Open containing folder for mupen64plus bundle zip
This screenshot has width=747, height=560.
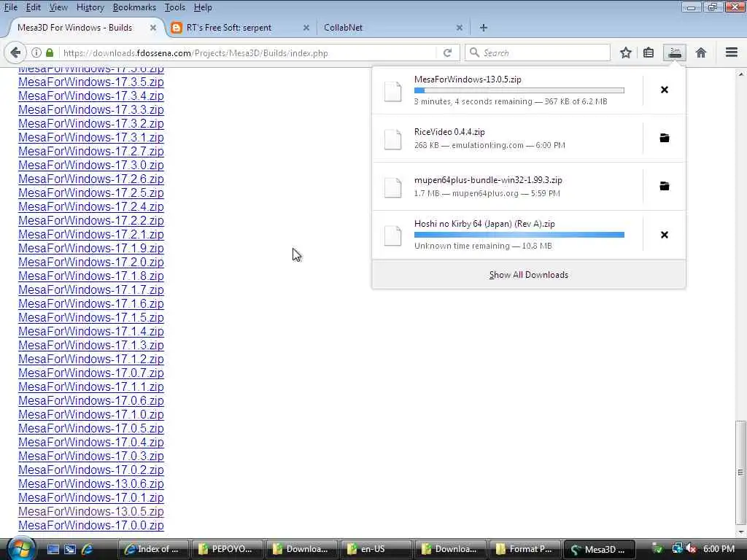coord(664,186)
